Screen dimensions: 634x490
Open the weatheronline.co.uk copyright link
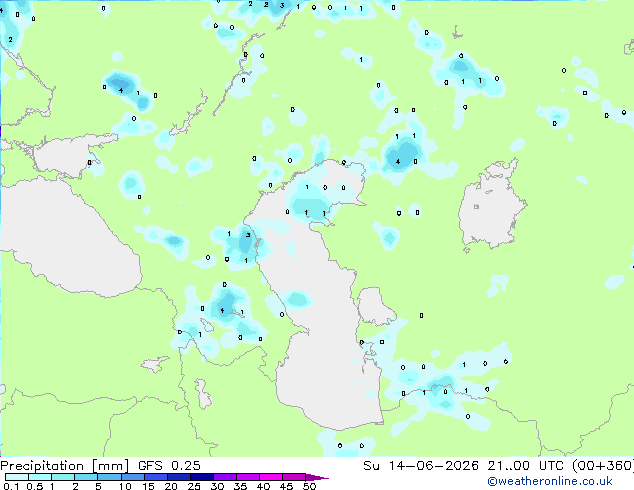(550, 481)
